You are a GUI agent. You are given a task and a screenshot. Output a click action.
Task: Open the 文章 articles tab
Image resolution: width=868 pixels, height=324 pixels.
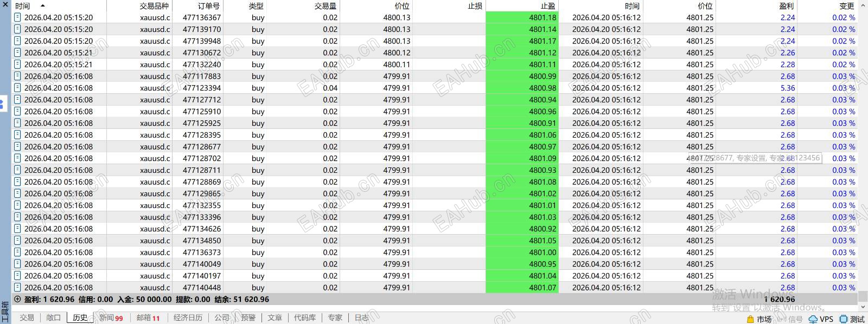[x=275, y=317]
